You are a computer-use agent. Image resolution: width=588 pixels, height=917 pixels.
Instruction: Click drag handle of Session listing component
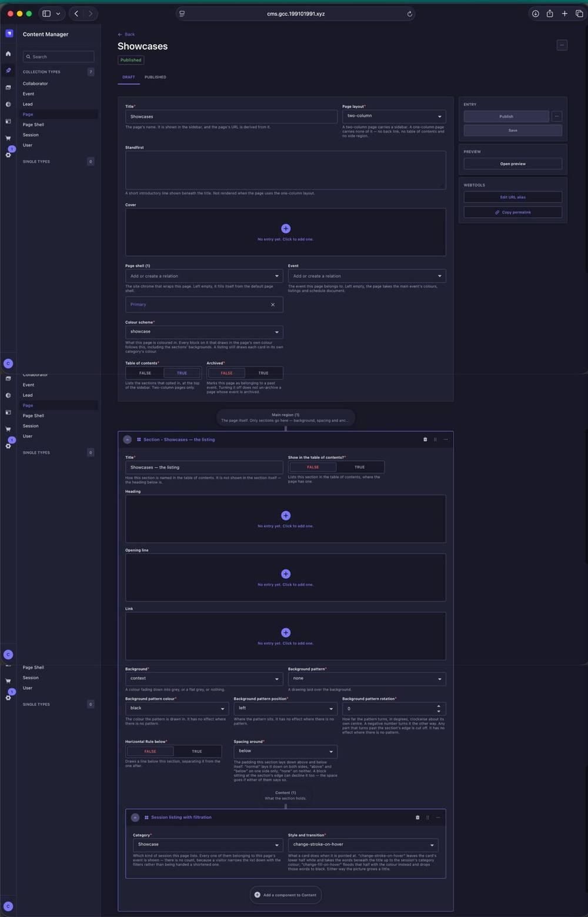tap(427, 817)
